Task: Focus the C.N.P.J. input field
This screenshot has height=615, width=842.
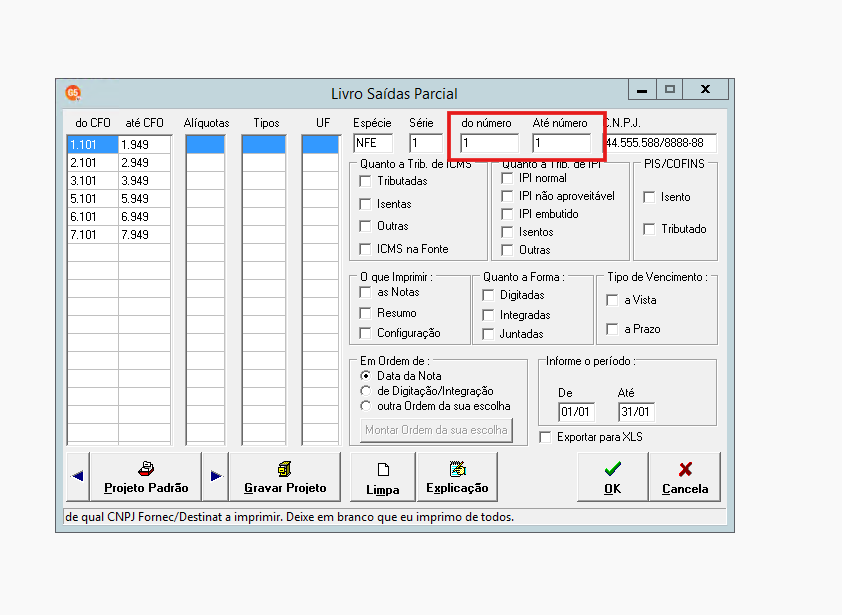Action: pos(660,143)
